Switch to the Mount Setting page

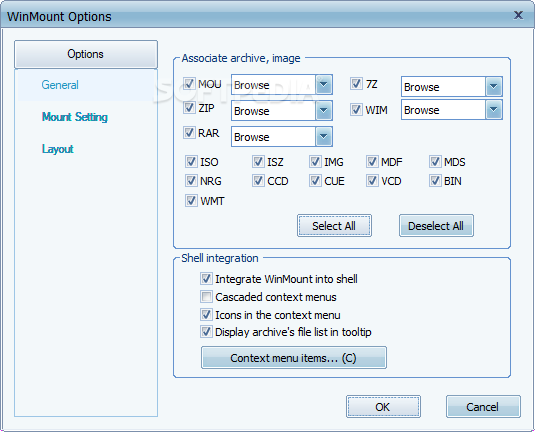[x=75, y=117]
